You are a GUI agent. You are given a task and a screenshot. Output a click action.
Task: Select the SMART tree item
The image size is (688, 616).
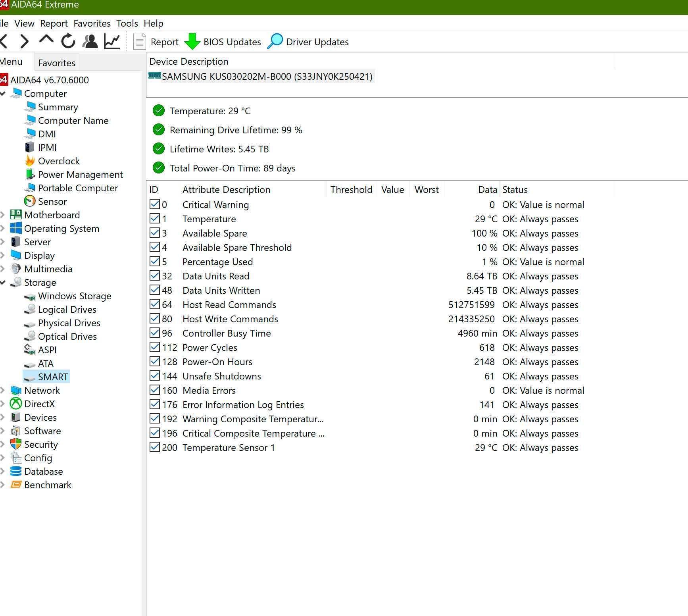pos(53,377)
